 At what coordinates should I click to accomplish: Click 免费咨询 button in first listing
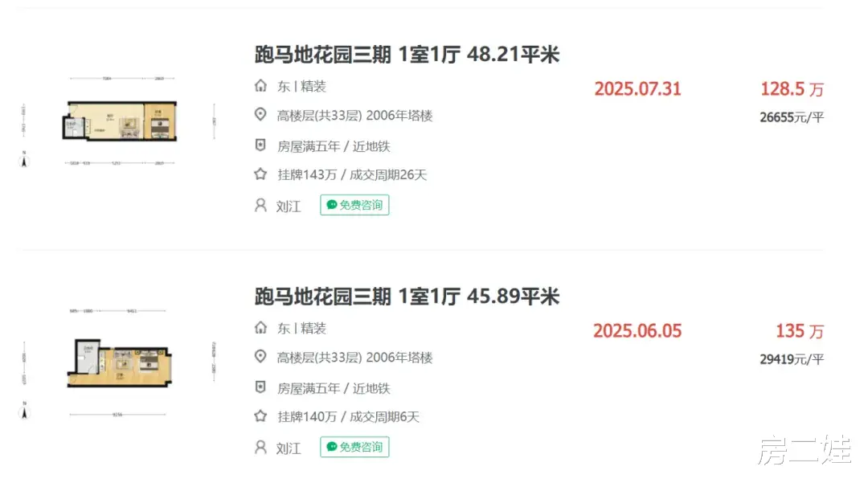coord(354,205)
